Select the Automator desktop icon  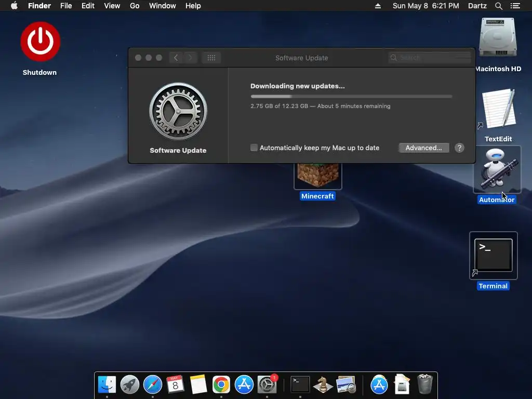coord(497,169)
